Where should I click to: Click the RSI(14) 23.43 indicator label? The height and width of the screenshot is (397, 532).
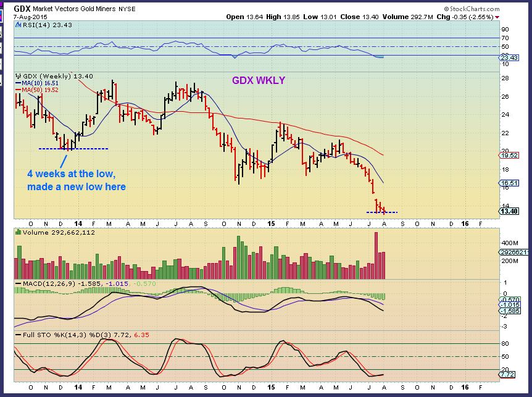[x=47, y=25]
